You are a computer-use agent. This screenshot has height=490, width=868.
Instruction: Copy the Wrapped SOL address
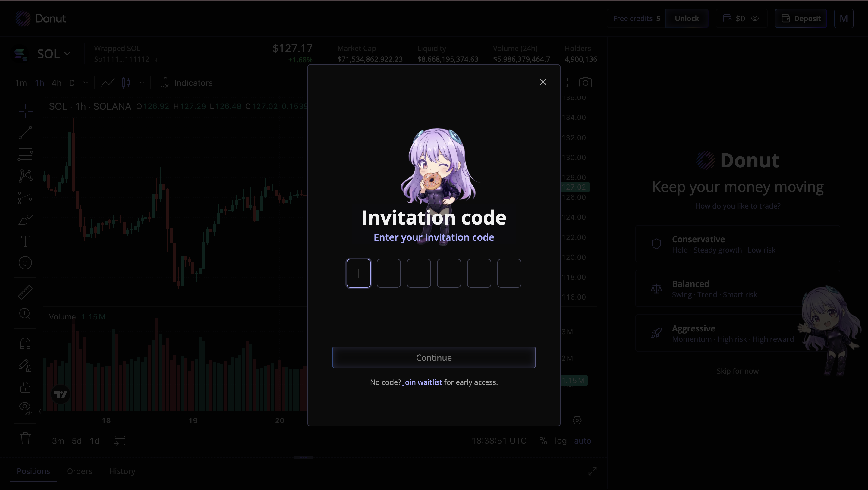pyautogui.click(x=158, y=60)
